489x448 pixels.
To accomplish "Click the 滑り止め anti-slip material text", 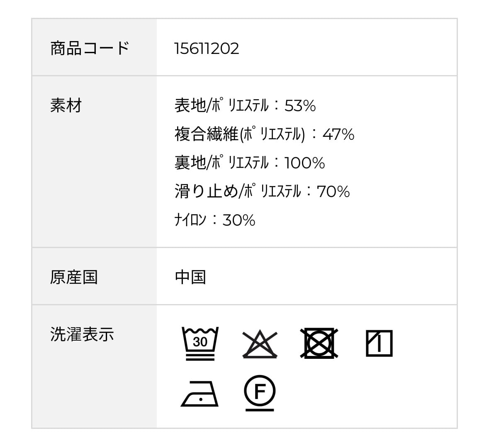I will [207, 192].
